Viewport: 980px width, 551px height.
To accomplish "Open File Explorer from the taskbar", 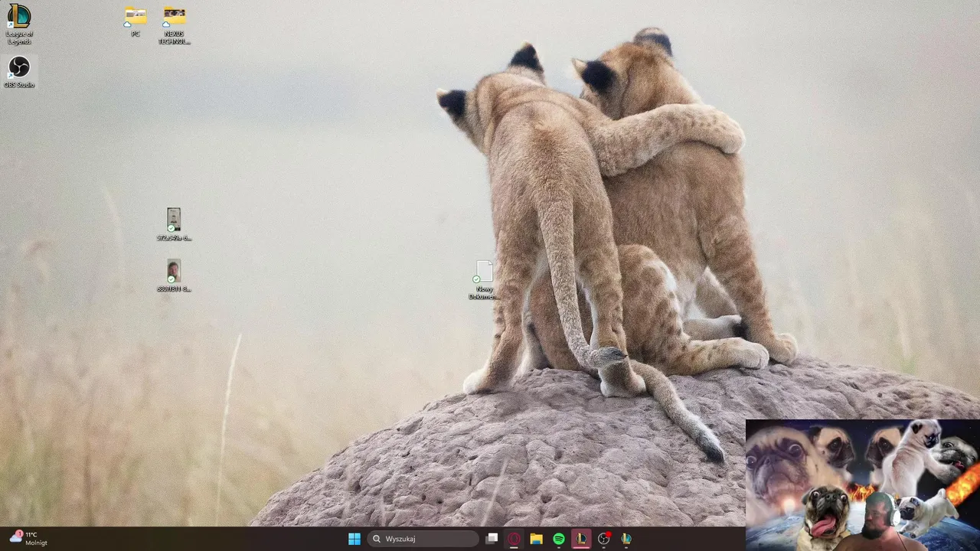I will click(537, 539).
